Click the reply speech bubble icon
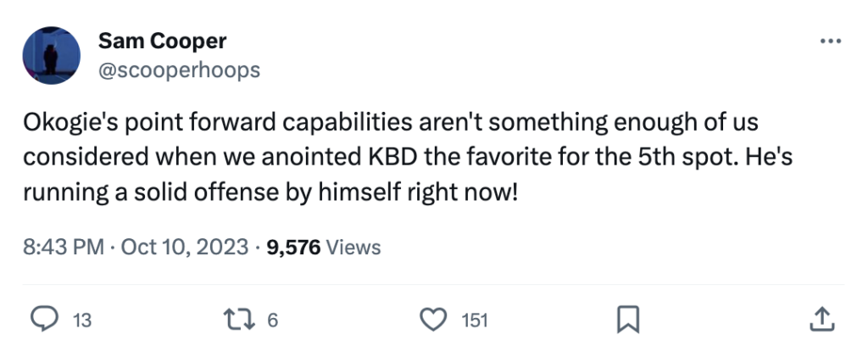Viewport: 868px width, 351px height. click(x=43, y=320)
